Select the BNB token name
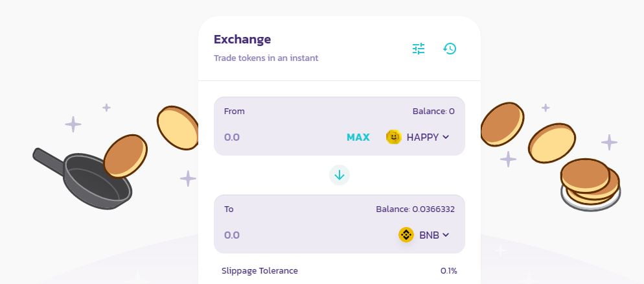 click(429, 235)
